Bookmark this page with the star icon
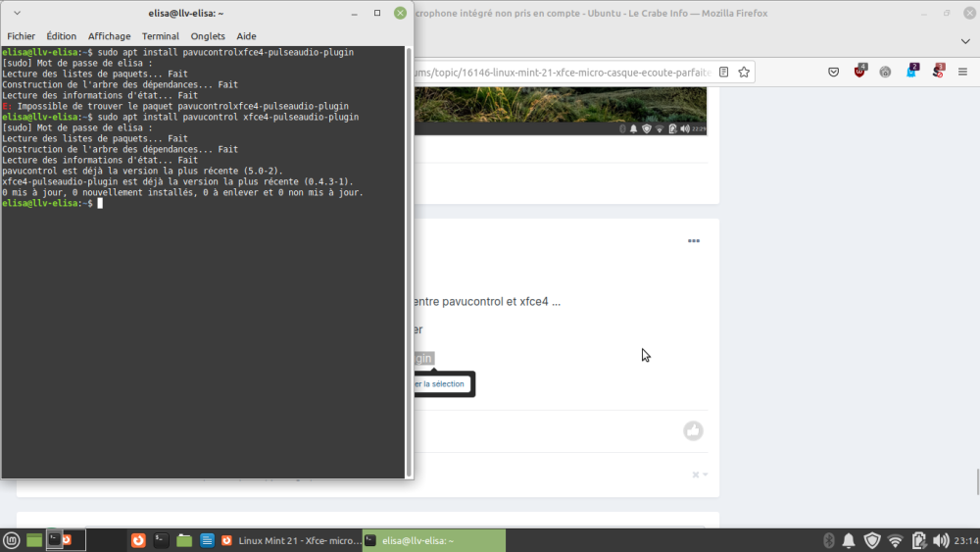The width and height of the screenshot is (980, 552). pos(744,72)
